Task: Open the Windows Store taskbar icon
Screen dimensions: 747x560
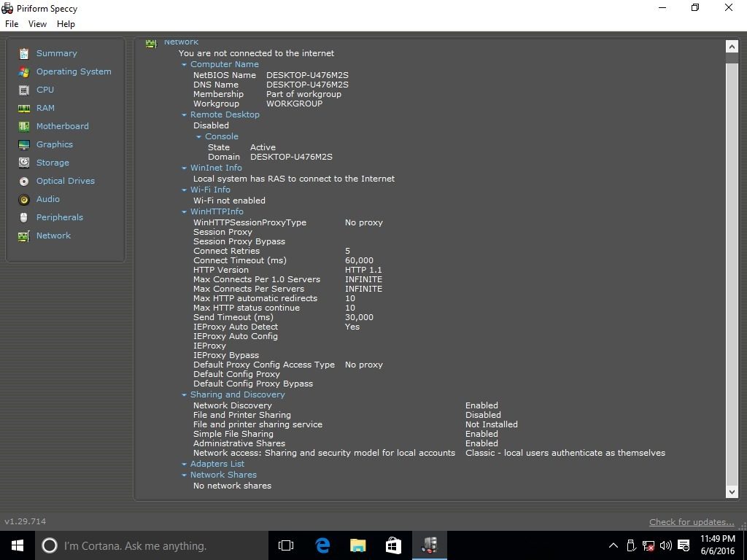Action: tap(393, 545)
